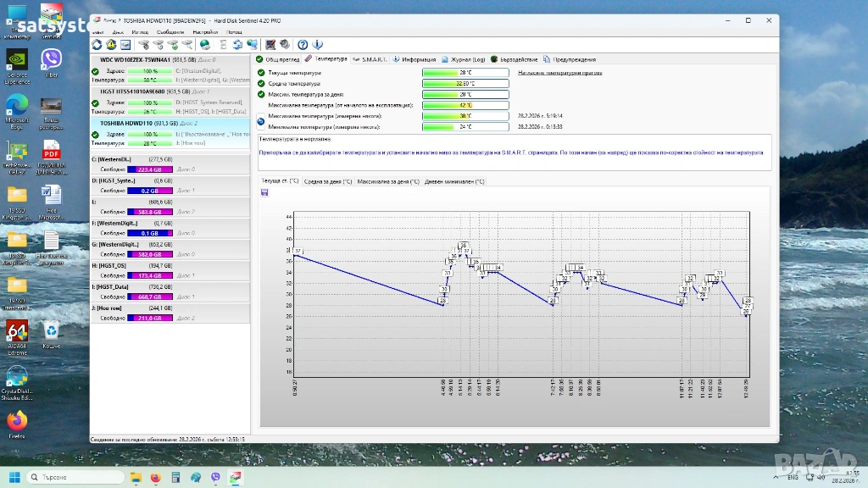The width and height of the screenshot is (868, 488).
Task: Click the C: drive free space bar
Action: [150, 169]
